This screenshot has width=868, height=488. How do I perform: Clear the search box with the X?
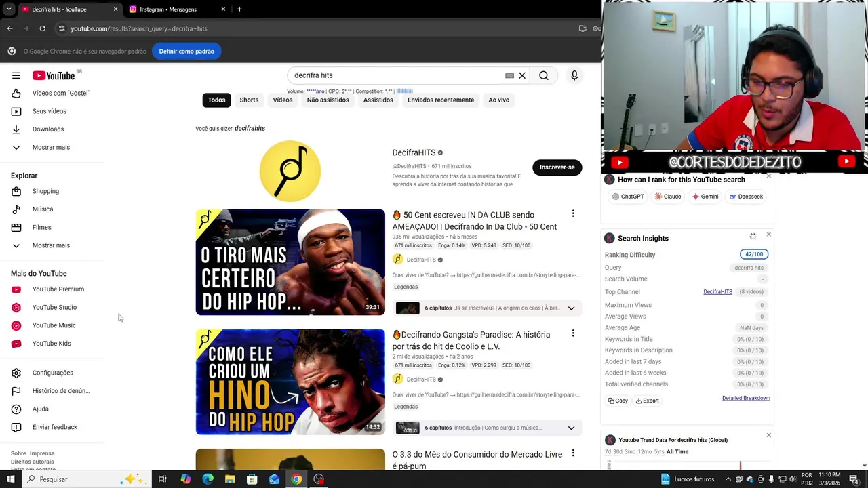tap(522, 75)
